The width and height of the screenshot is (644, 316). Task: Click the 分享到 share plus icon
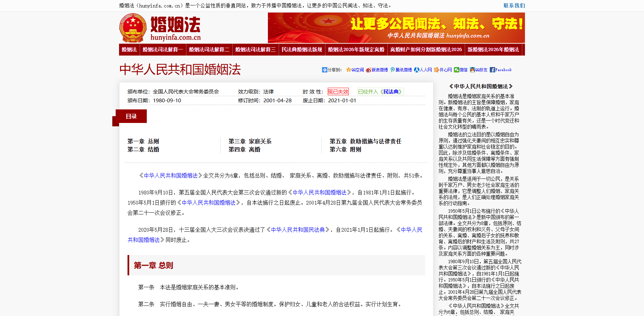pyautogui.click(x=324, y=69)
